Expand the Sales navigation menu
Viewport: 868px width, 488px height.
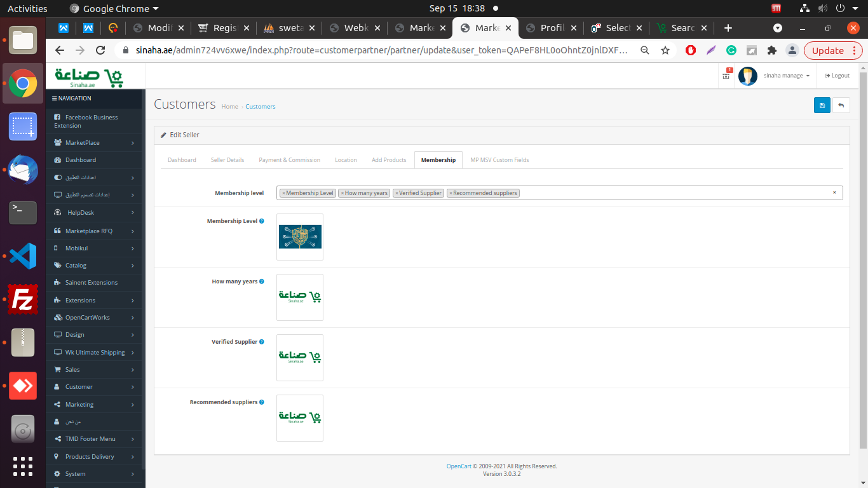[x=93, y=370]
